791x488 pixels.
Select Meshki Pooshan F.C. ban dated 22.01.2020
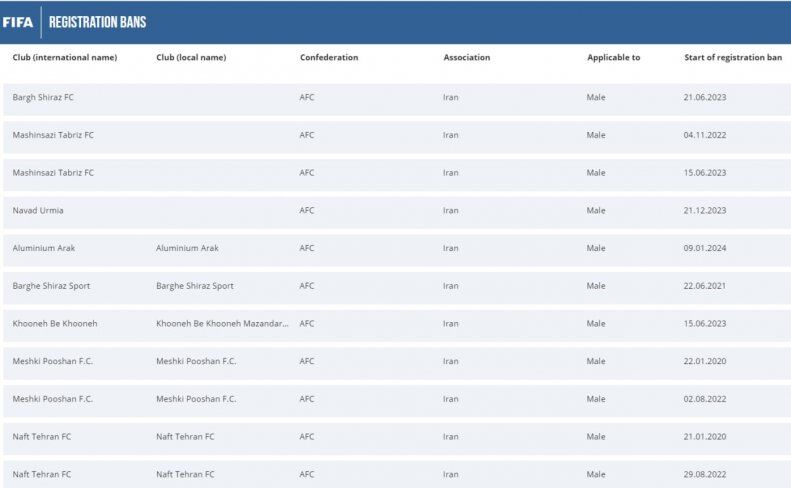pos(52,361)
